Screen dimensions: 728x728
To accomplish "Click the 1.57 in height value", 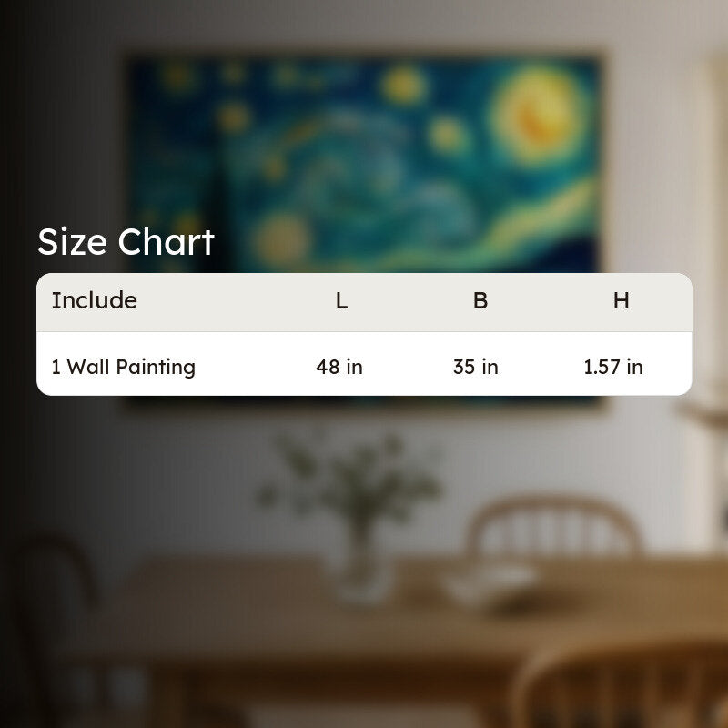I will click(613, 367).
